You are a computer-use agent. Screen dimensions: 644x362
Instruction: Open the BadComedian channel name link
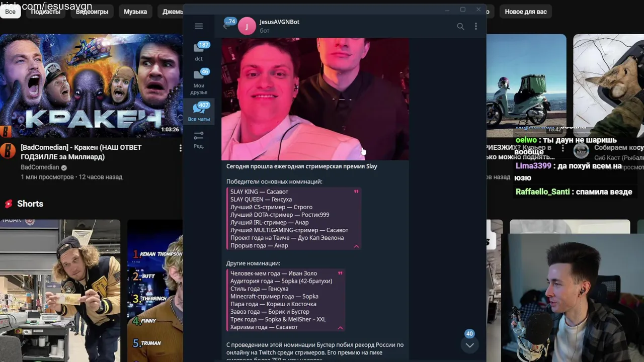click(x=40, y=167)
